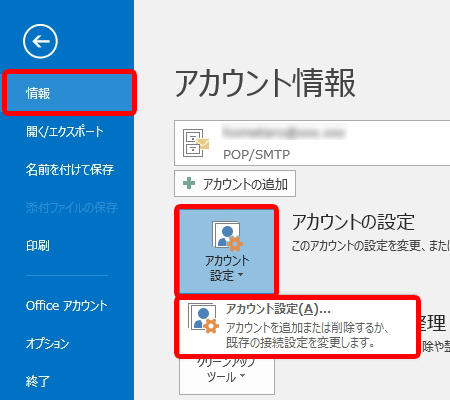450x400 pixels.
Task: Click the back arrow circle icon
Action: [x=40, y=41]
